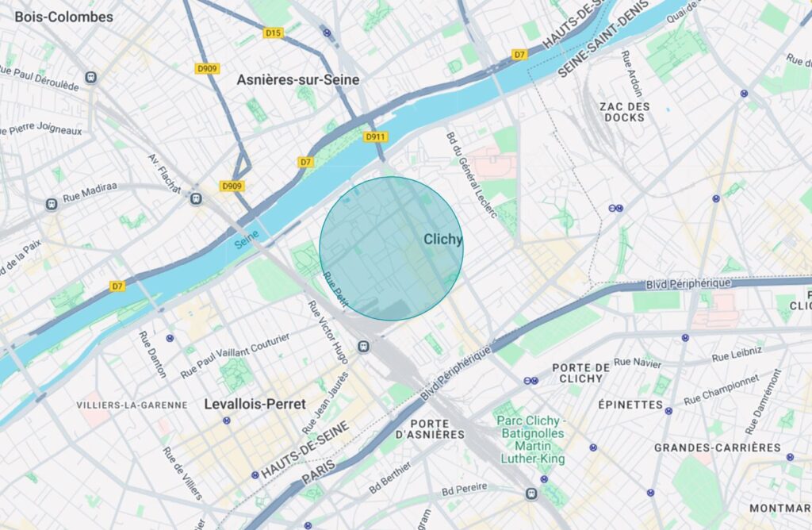
Task: Select the train station icon beside Rue Madiraa
Action: (x=52, y=204)
